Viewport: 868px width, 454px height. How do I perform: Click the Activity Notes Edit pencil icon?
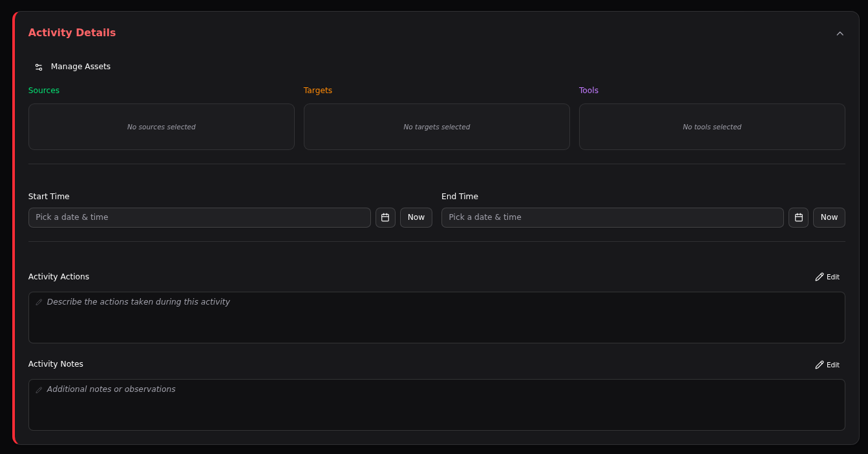(820, 365)
